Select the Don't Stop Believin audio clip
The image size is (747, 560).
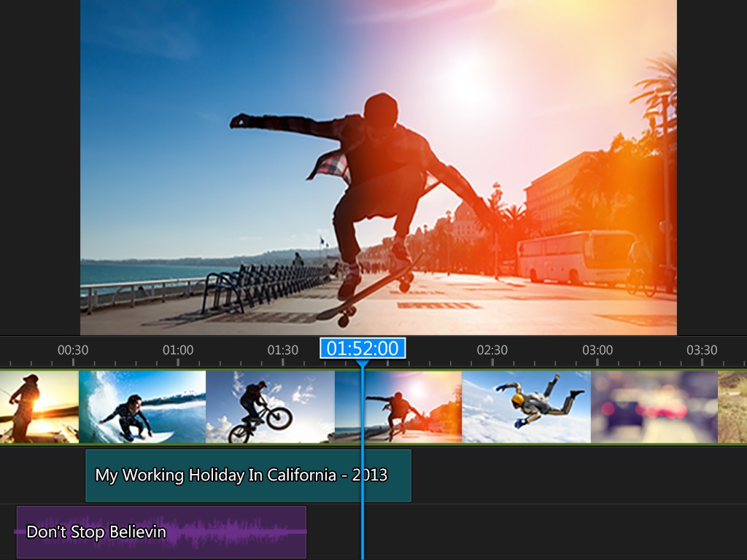161,532
